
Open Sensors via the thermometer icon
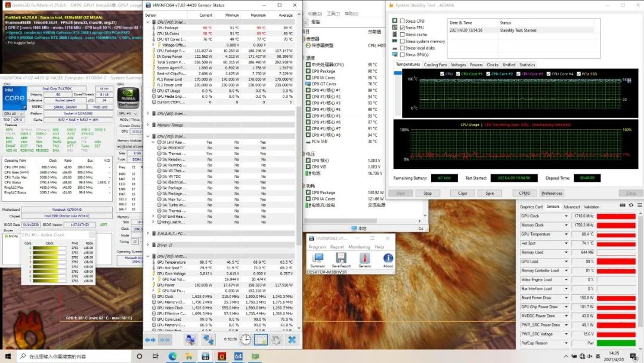(364, 258)
